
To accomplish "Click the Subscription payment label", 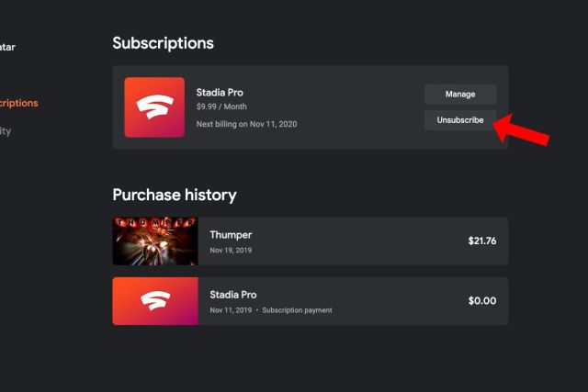I will tap(297, 310).
